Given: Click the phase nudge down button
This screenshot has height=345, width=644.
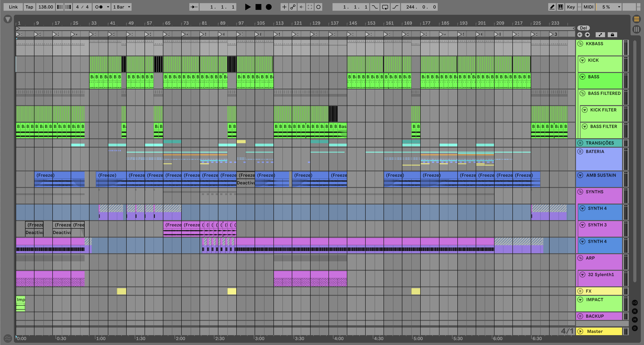Looking at the screenshot, I should point(60,7).
